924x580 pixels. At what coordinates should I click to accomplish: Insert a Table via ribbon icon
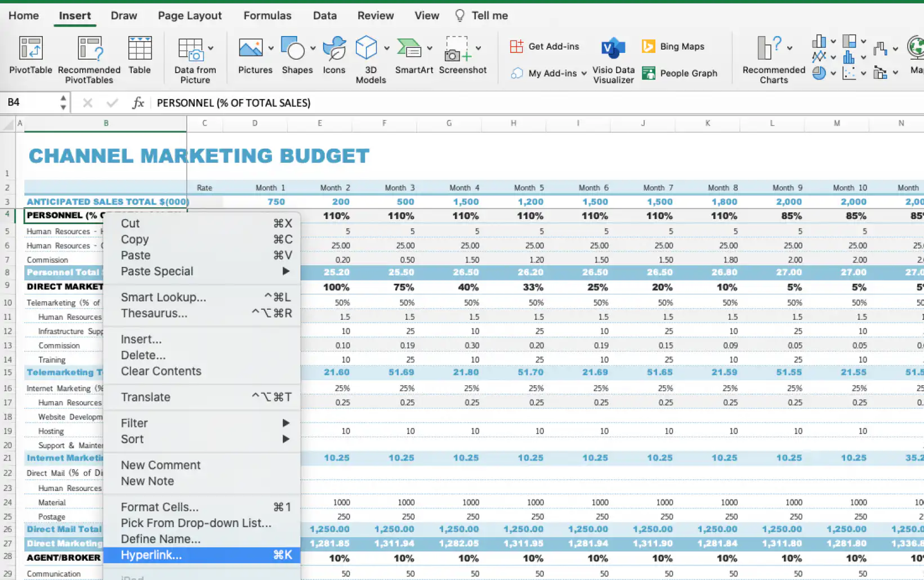coord(140,55)
